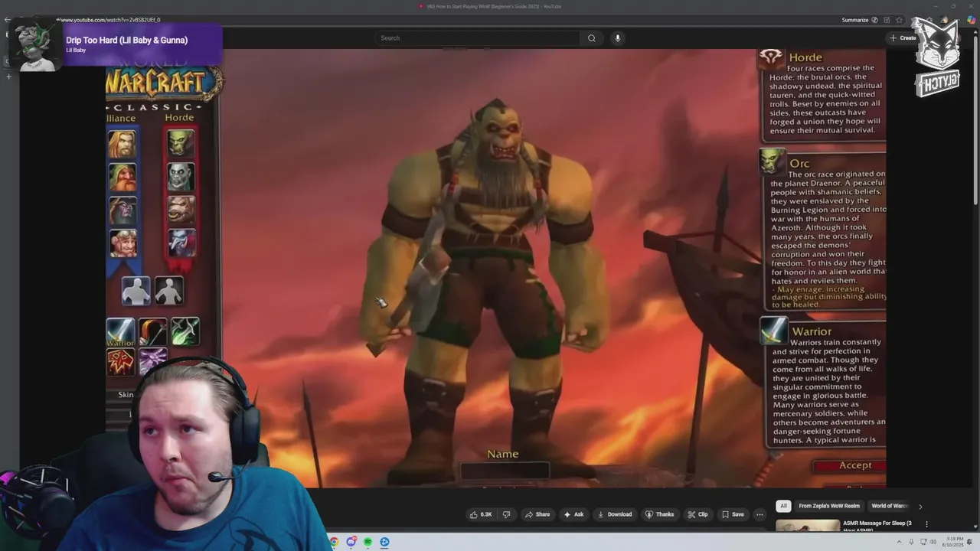
Task: Open the taskbar clock and date
Action: point(954,542)
